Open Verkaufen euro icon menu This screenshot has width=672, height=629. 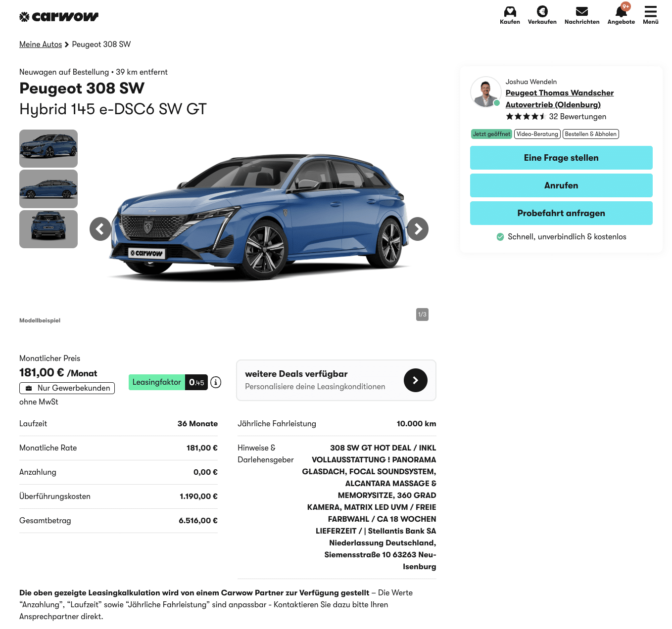pyautogui.click(x=542, y=15)
